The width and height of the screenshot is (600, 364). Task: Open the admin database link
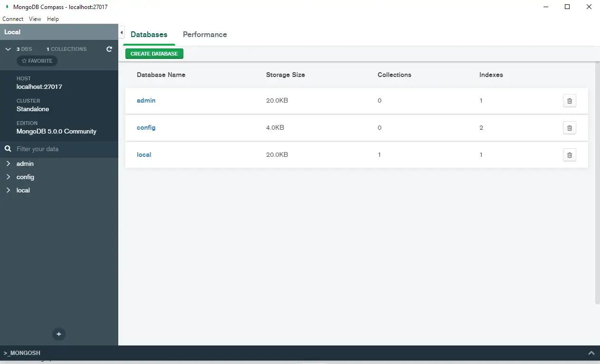146,101
